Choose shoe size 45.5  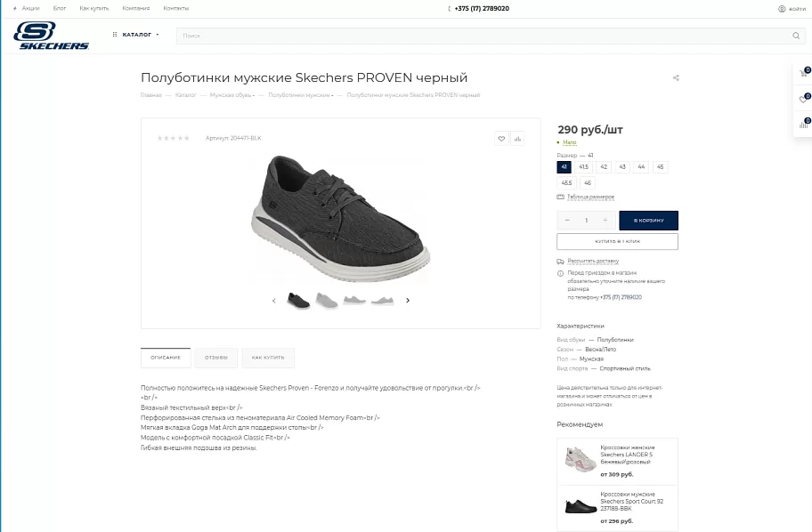click(x=566, y=182)
